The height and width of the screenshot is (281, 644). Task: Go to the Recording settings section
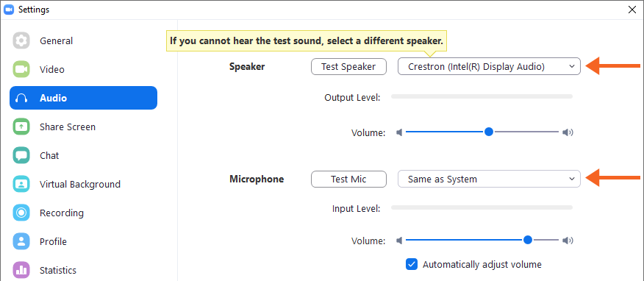(62, 213)
